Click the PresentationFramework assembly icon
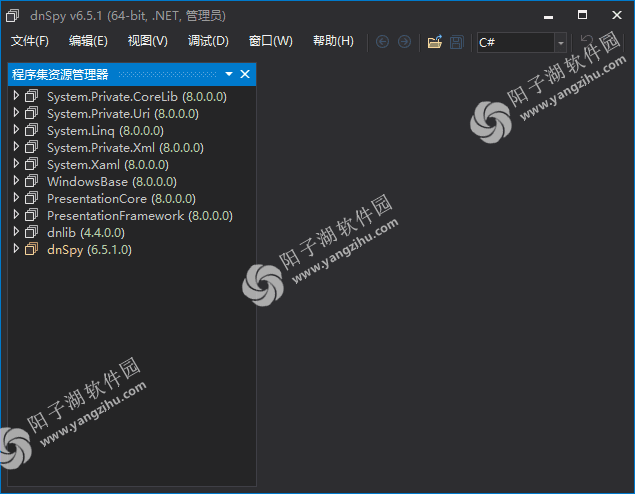Screen dimensions: 635x494 tap(32, 215)
